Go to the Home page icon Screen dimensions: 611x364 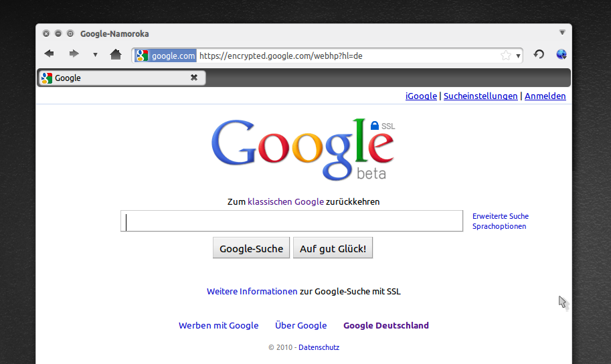coord(116,54)
